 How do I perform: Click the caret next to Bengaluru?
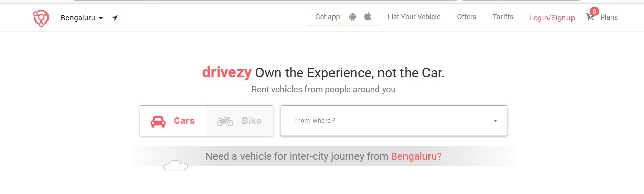[101, 18]
